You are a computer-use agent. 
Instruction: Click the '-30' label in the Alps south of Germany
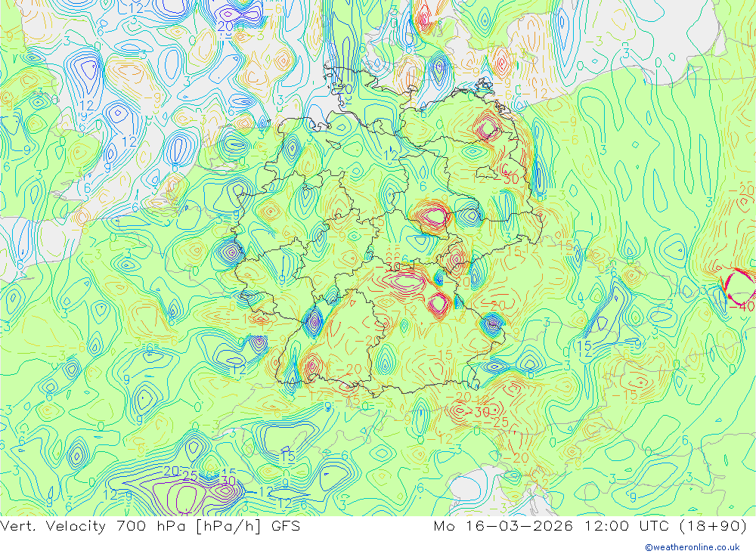click(476, 412)
